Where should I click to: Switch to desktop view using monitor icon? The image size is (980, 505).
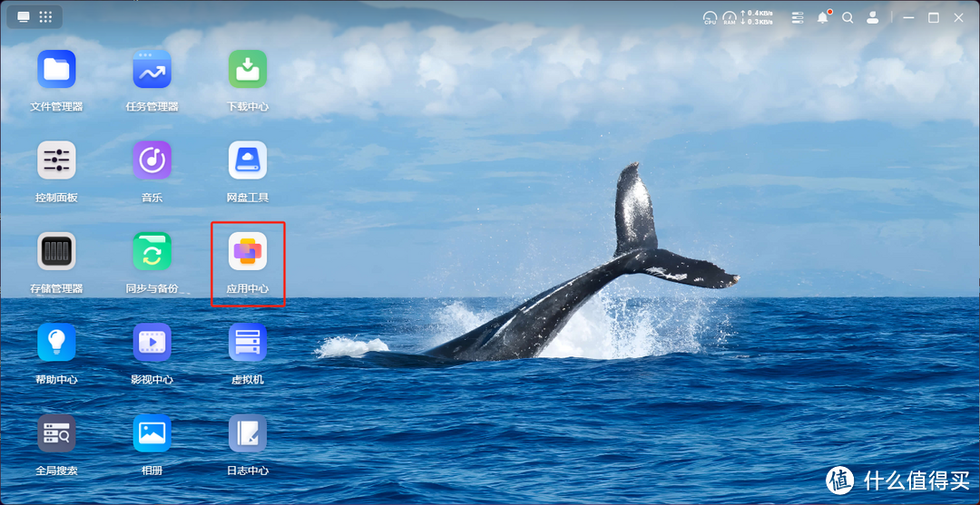click(x=24, y=17)
